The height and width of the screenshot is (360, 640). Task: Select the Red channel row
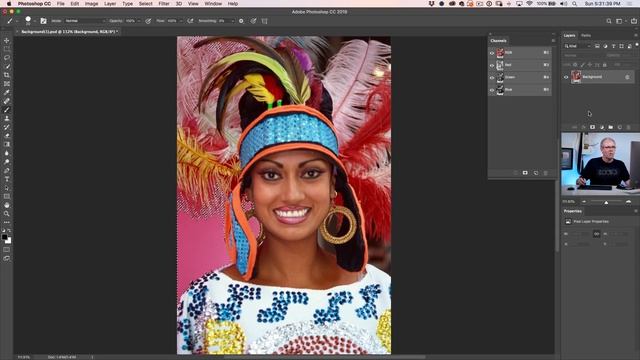pos(520,65)
